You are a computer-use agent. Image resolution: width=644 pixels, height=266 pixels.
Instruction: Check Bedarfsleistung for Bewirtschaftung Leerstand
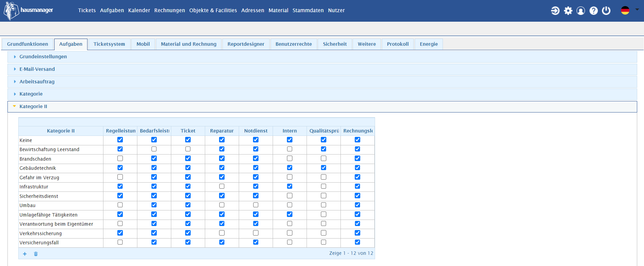coord(154,149)
